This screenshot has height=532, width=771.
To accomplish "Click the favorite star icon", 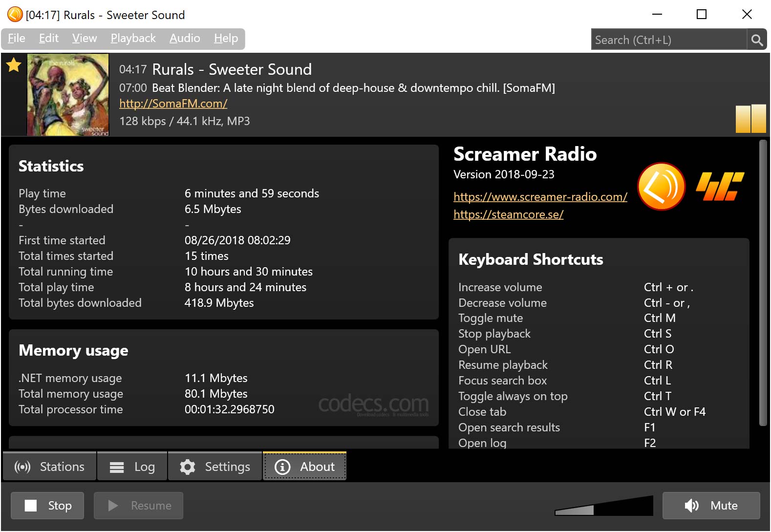I will click(x=14, y=65).
